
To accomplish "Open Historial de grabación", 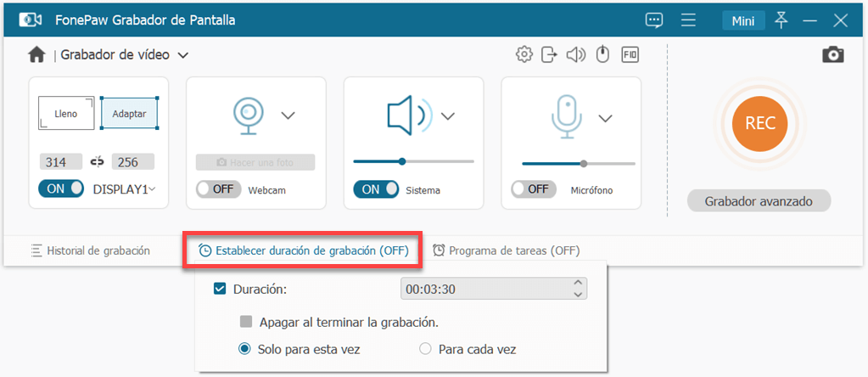I will (90, 250).
